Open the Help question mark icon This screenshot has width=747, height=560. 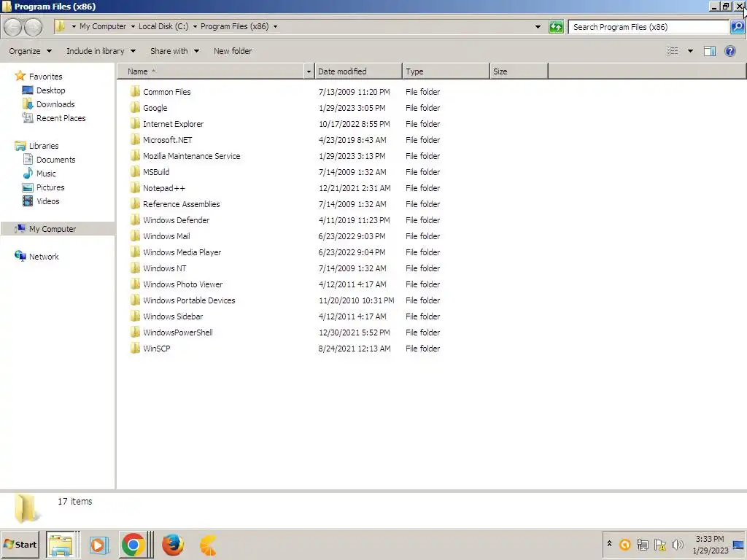(x=729, y=51)
